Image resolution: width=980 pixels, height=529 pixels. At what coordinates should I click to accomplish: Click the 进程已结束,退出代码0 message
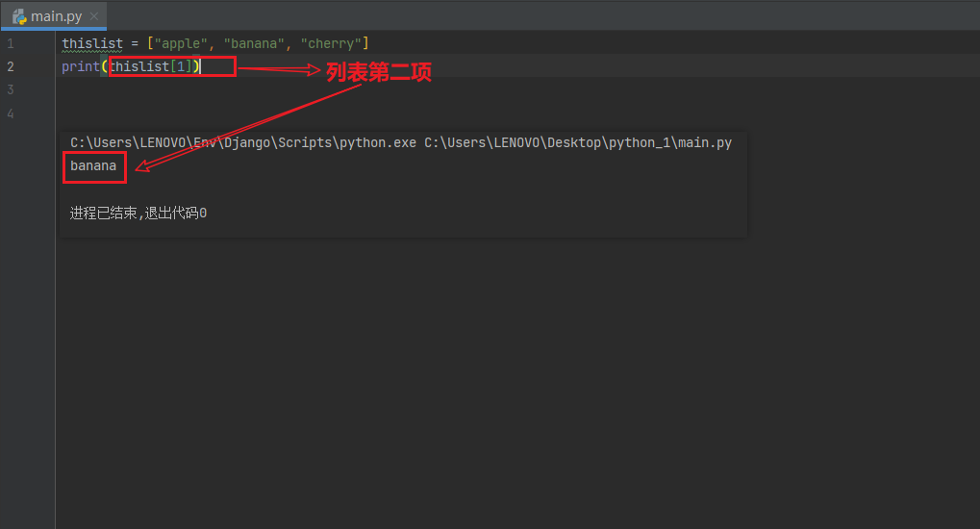pyautogui.click(x=138, y=214)
